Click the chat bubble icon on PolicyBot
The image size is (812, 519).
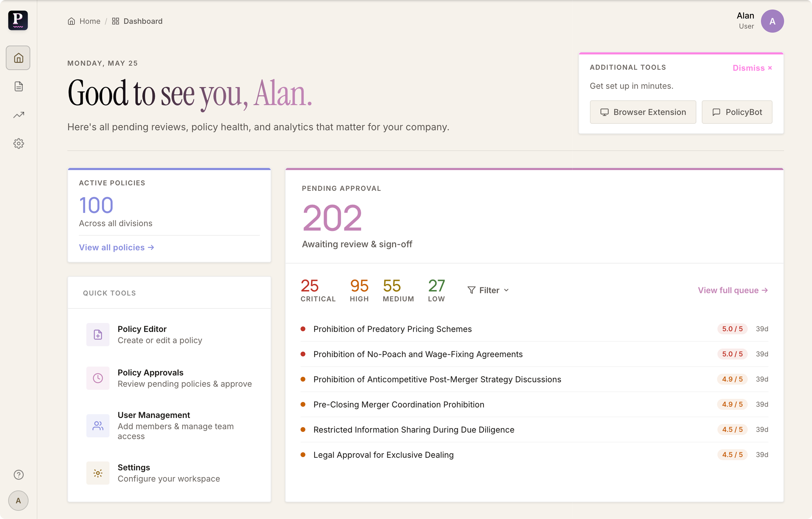716,112
